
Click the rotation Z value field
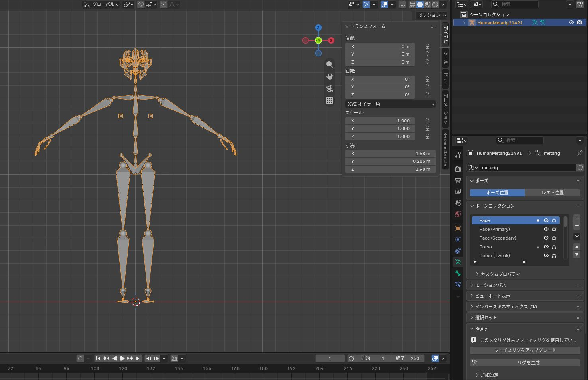(380, 95)
